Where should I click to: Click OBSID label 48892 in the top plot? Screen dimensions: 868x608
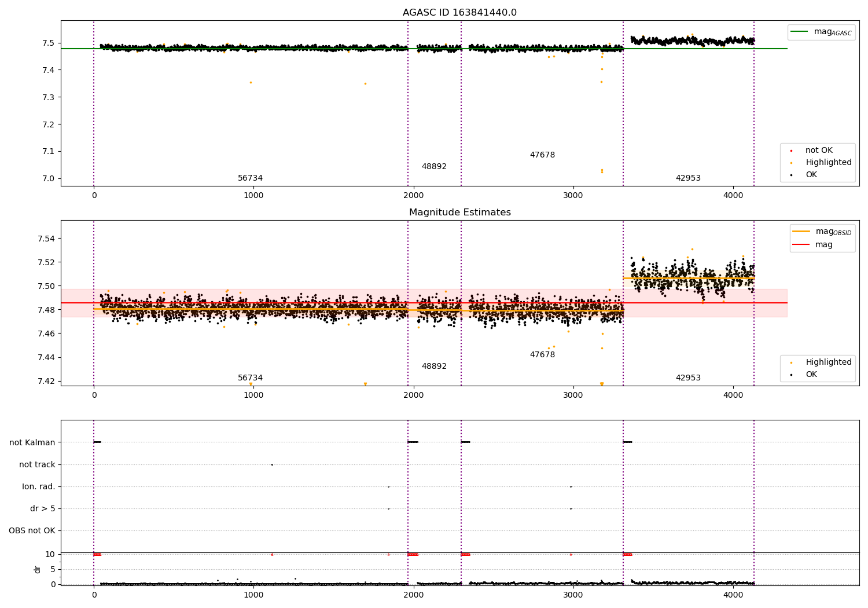(434, 167)
